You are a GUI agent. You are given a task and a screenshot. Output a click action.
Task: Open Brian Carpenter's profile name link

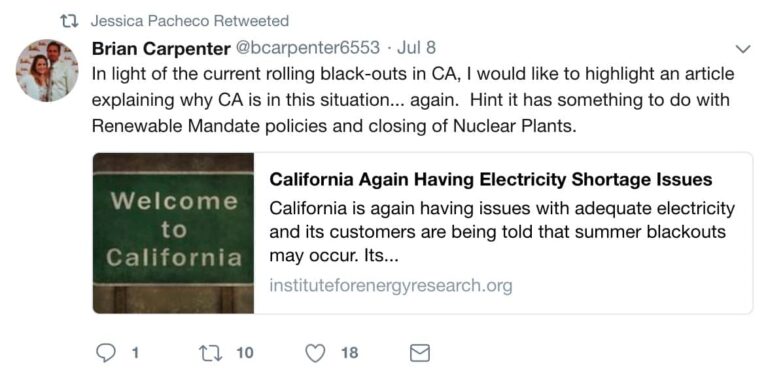[x=161, y=48]
